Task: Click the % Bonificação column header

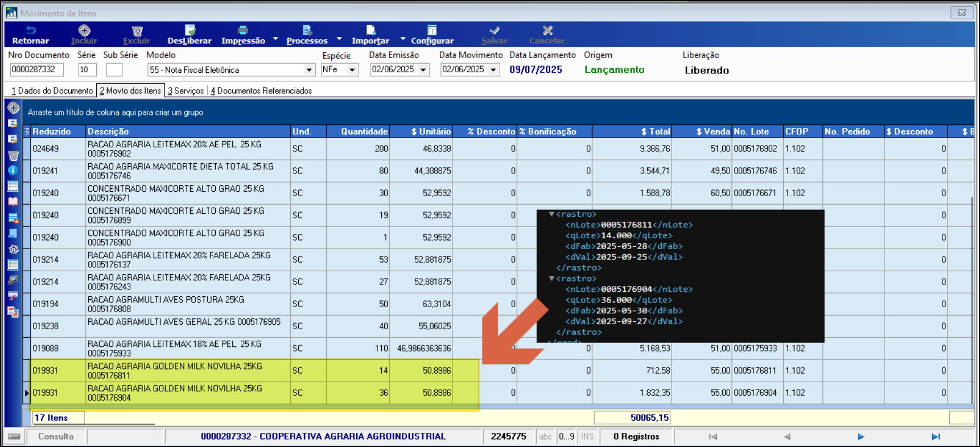Action: point(554,131)
